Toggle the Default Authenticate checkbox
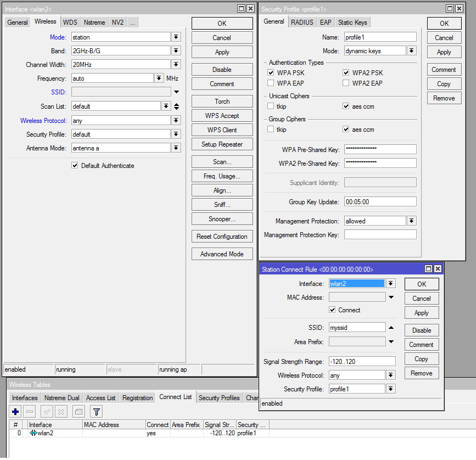Screen dimensions: 476x460 75,166
